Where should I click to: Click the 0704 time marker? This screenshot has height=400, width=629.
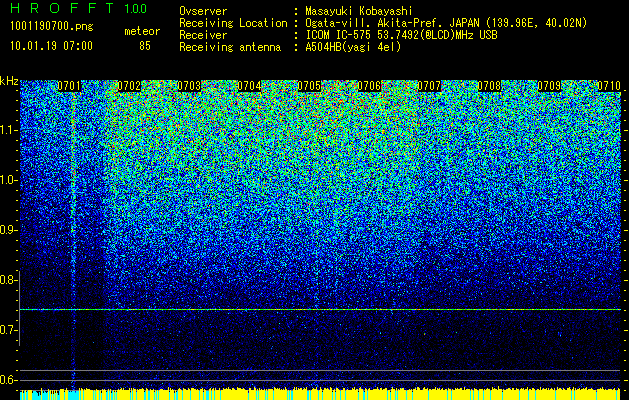249,86
